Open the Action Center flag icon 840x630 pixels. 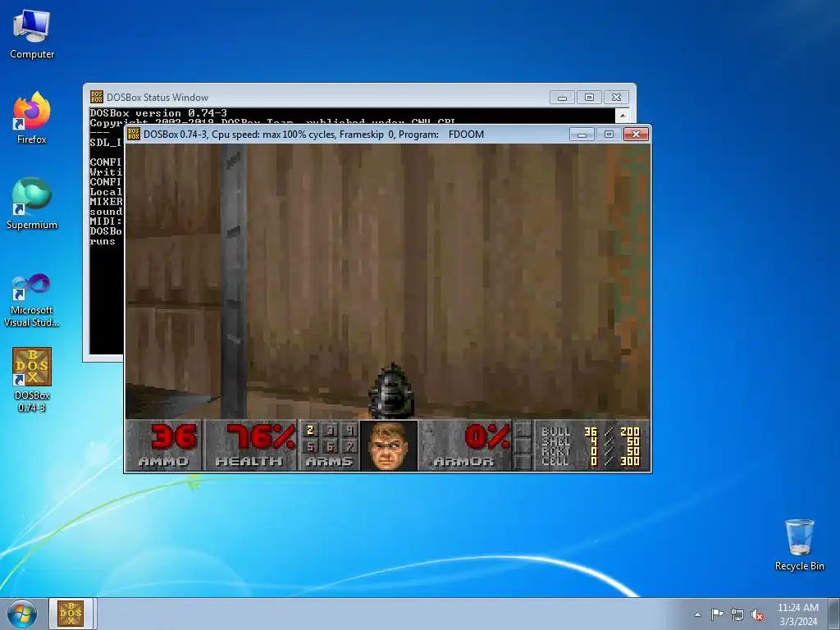coord(717,614)
